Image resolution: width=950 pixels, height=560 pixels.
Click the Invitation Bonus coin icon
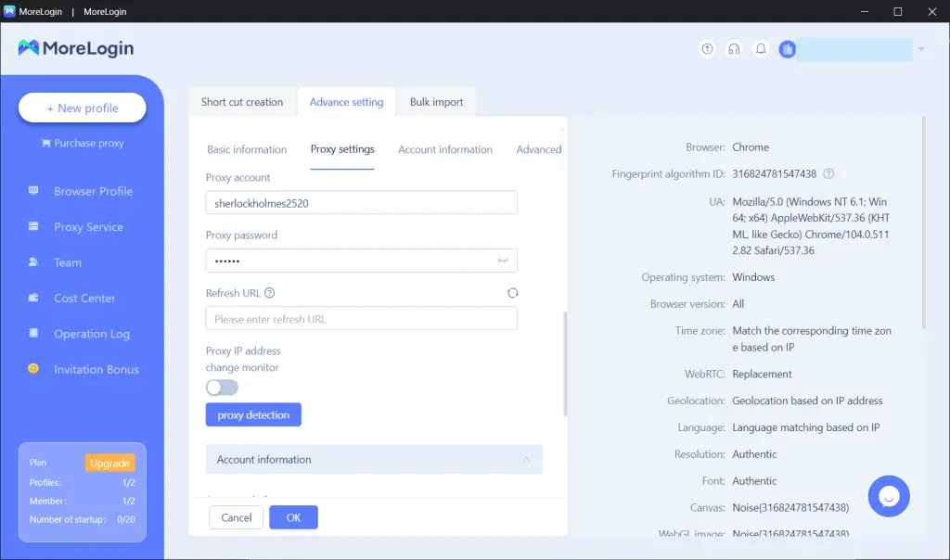33,369
